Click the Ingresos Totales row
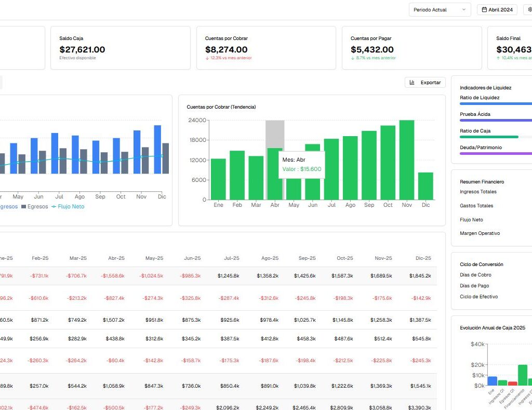The height and width of the screenshot is (410, 532). pyautogui.click(x=496, y=192)
